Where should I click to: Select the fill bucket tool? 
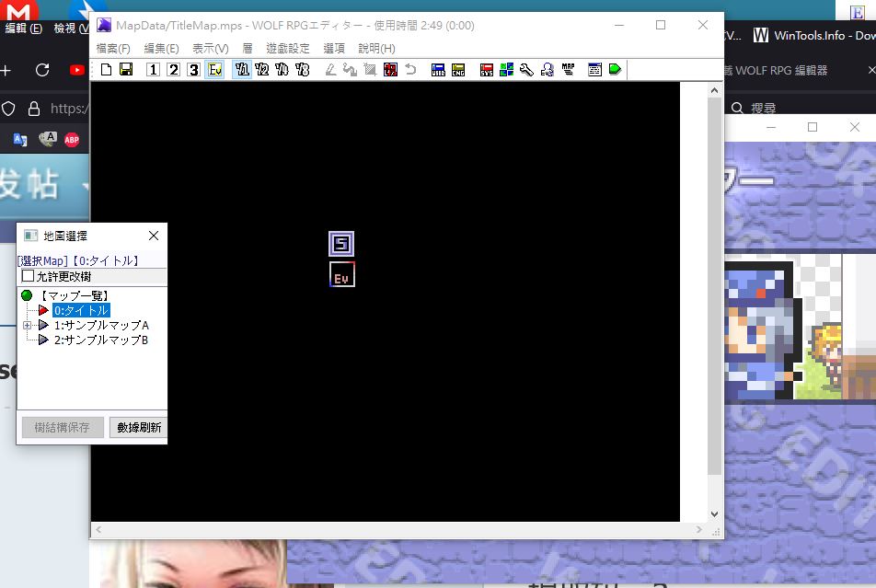tap(351, 69)
